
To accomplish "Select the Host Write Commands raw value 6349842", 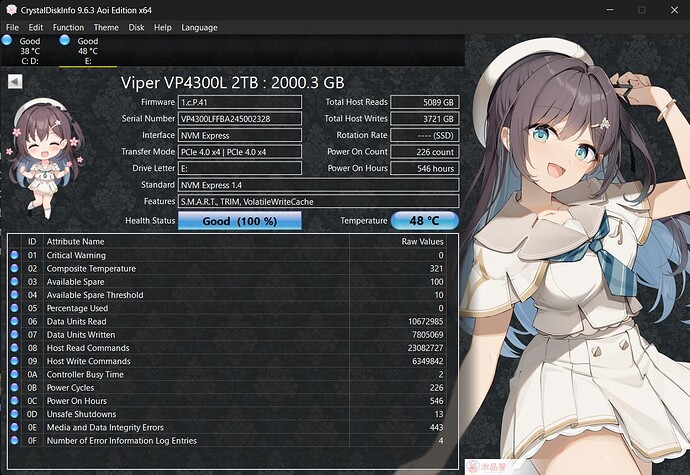I will [x=428, y=361].
